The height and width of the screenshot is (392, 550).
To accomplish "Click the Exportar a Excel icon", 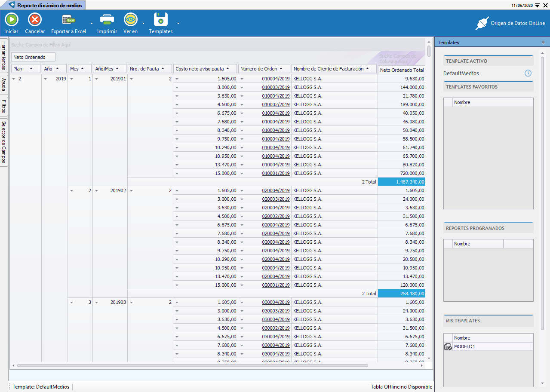I will [x=68, y=20].
